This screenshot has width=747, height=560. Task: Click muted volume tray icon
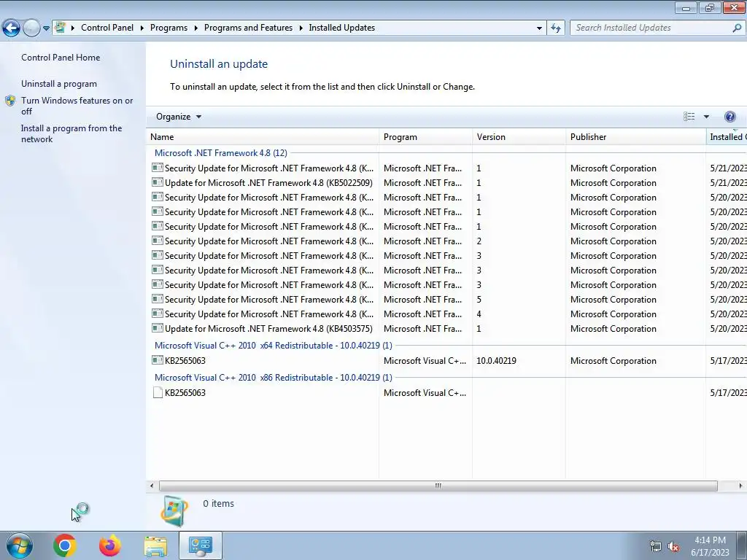(673, 546)
